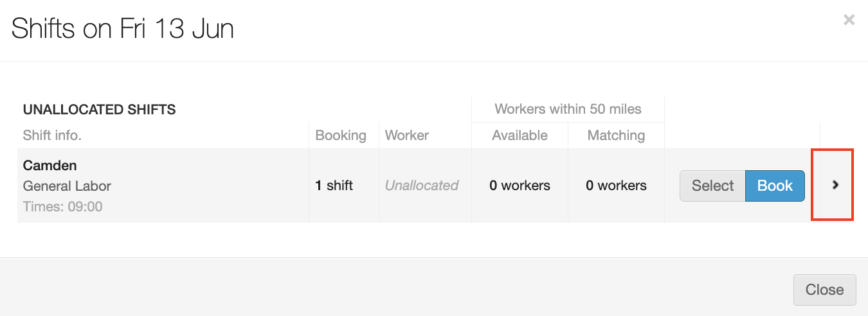Click the Matching column header
This screenshot has height=316, width=868.
tap(616, 136)
